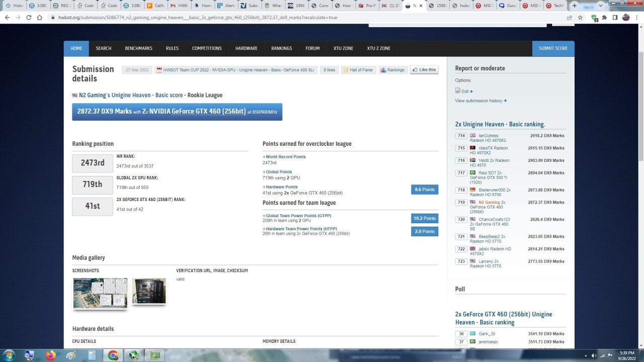Select the XTU ZONE navigation item
The image size is (644, 362).
(x=343, y=48)
